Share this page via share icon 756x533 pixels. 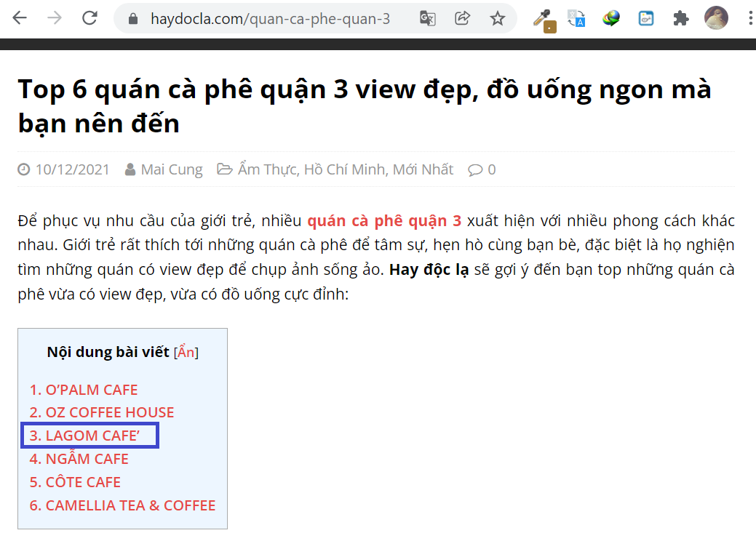[463, 18]
